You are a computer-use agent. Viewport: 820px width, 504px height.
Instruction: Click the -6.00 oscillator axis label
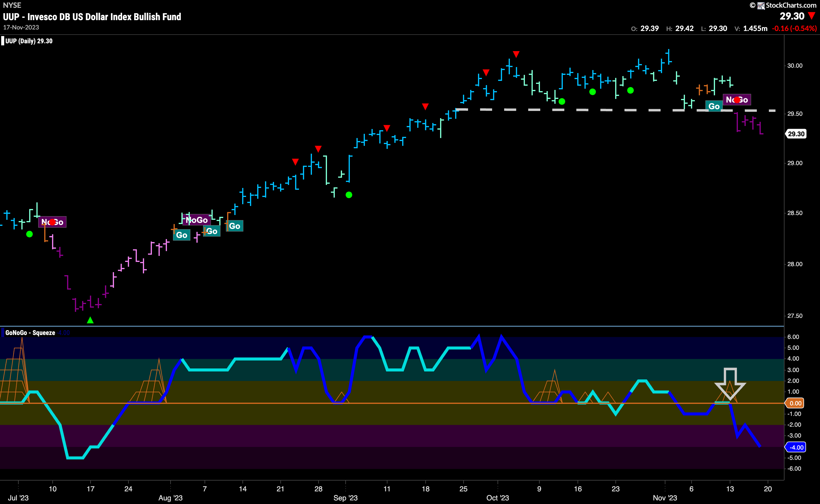coord(794,469)
